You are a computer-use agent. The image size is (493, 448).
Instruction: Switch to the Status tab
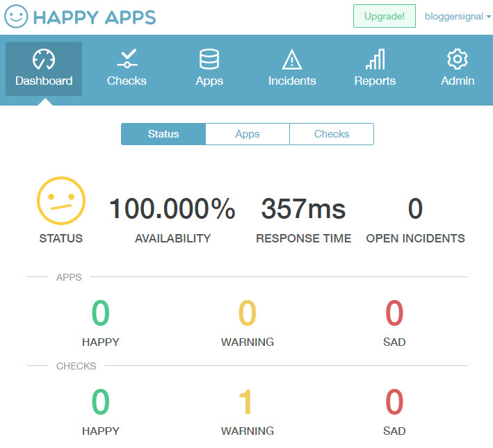coord(163,134)
